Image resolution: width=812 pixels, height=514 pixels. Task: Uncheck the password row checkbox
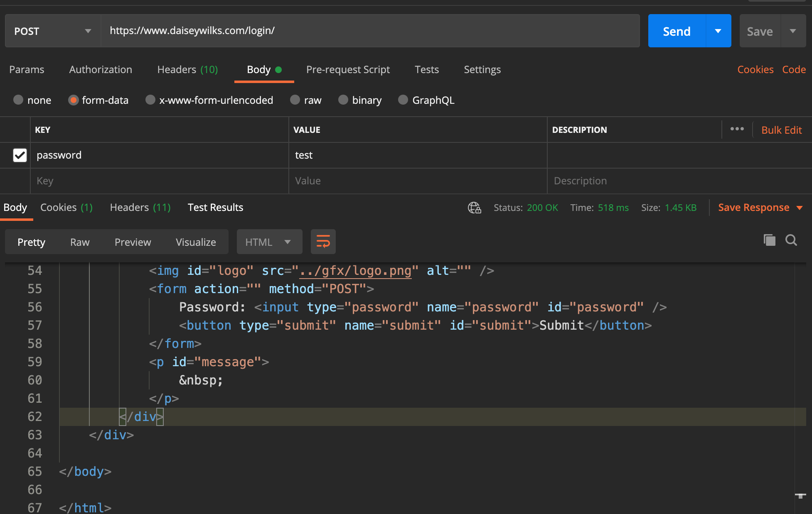click(20, 155)
